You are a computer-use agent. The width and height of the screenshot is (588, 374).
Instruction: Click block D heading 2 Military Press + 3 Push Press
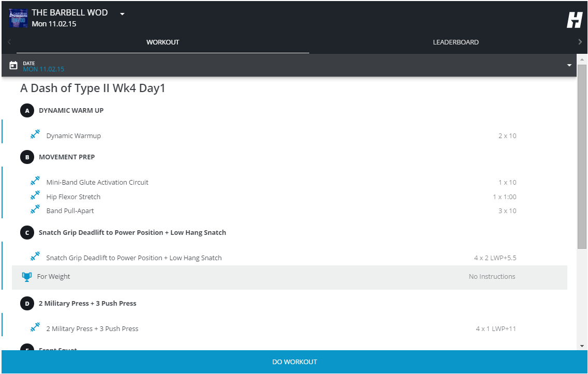pyautogui.click(x=87, y=304)
